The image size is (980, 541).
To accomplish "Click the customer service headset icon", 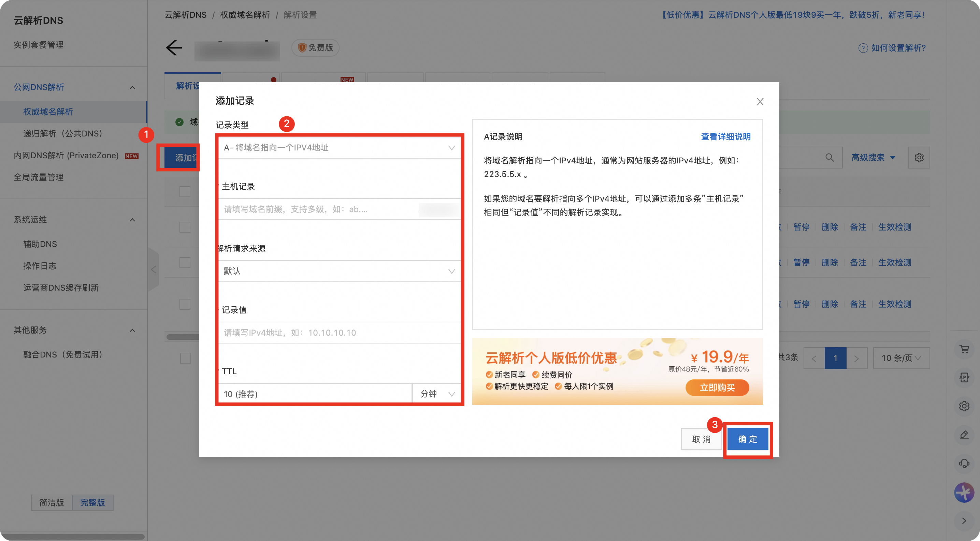I will (x=964, y=463).
